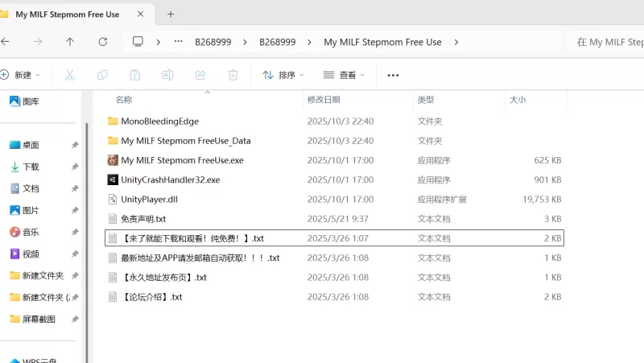Screen dimensions: 644x363
Task: Select the 【永久地址发布页】.txt file
Action: (x=334, y=277)
